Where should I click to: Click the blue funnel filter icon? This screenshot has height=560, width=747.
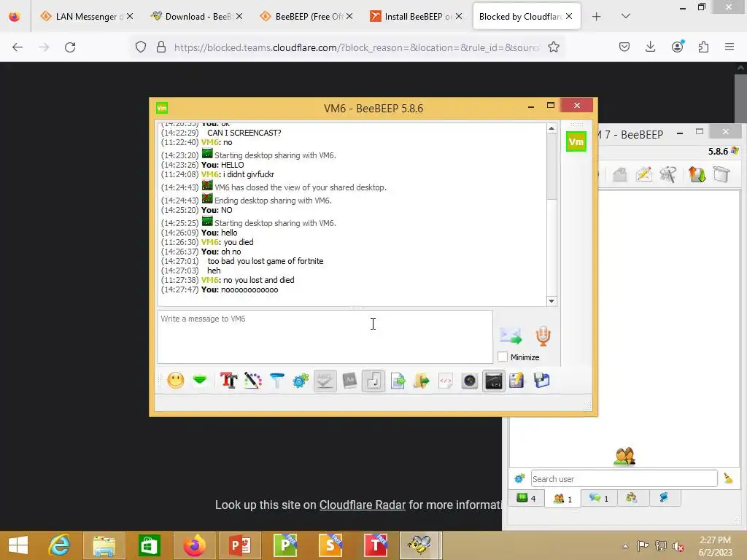tap(276, 381)
